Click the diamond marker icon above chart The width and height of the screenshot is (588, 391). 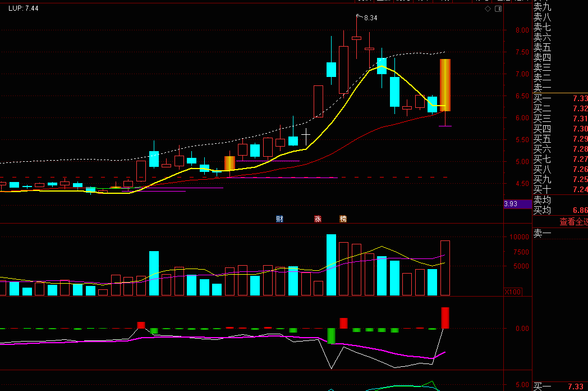coord(488,8)
